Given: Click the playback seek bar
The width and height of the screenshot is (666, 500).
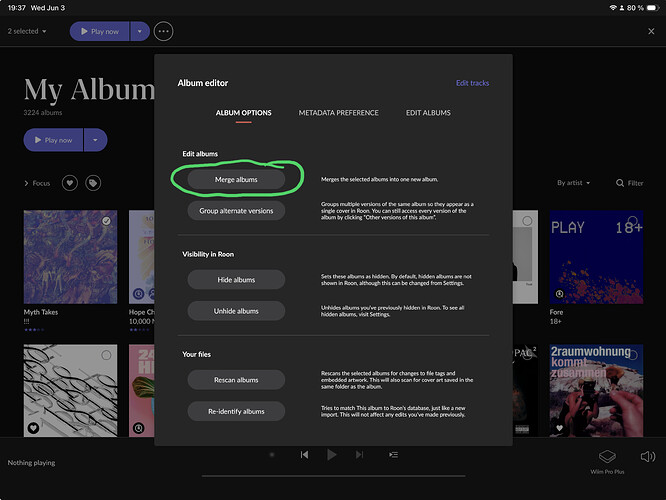Looking at the screenshot, I should (x=333, y=476).
